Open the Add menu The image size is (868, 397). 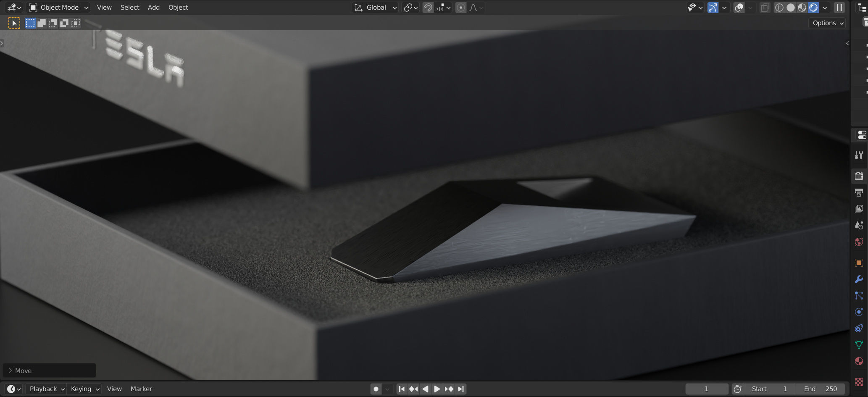(154, 8)
